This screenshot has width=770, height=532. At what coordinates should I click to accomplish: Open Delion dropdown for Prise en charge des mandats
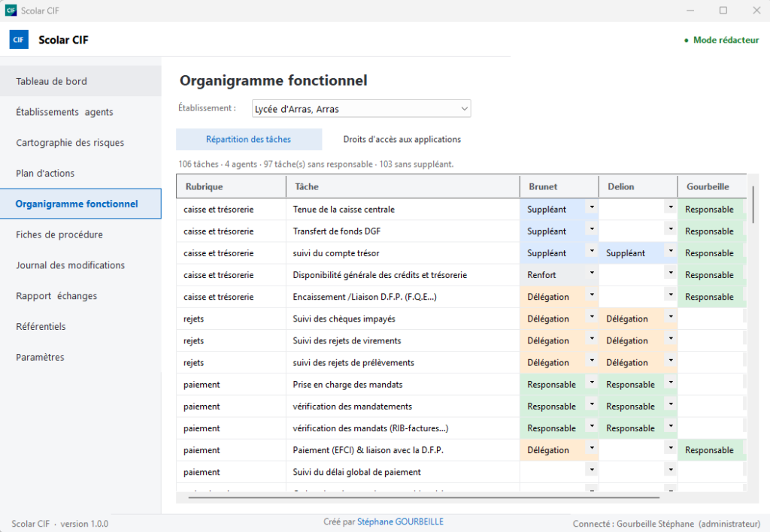tap(671, 382)
